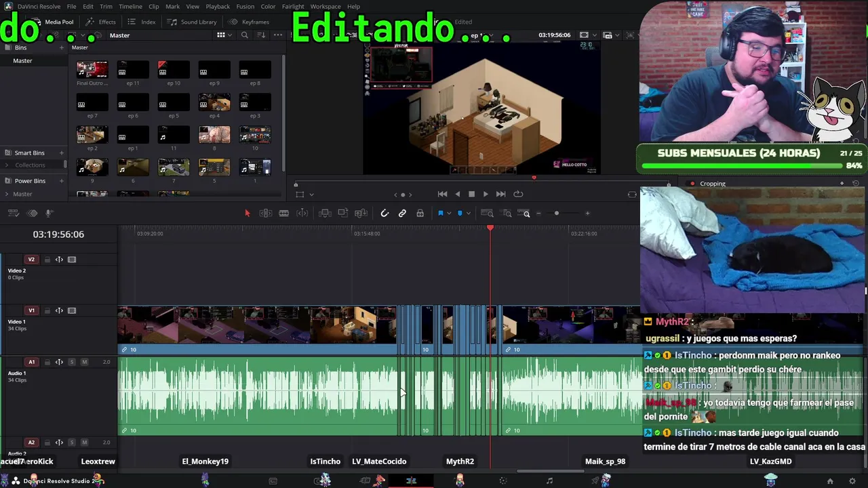Select the arrow Selection Mode tool
Image resolution: width=868 pixels, height=488 pixels.
tap(247, 213)
